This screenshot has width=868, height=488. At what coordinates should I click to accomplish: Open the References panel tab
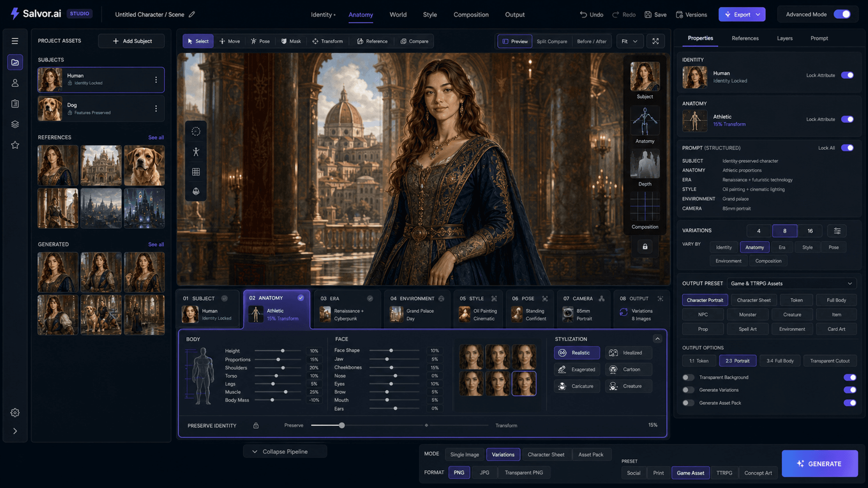pyautogui.click(x=745, y=38)
